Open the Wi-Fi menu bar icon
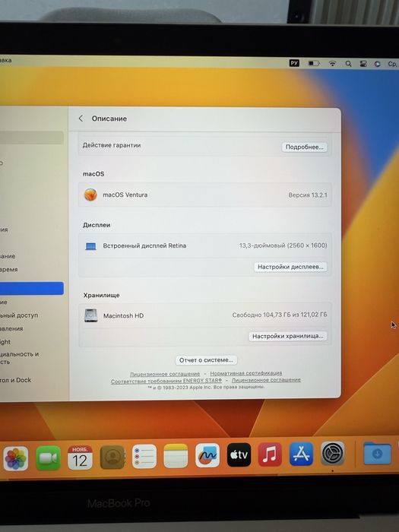This screenshot has width=399, height=532. click(333, 63)
